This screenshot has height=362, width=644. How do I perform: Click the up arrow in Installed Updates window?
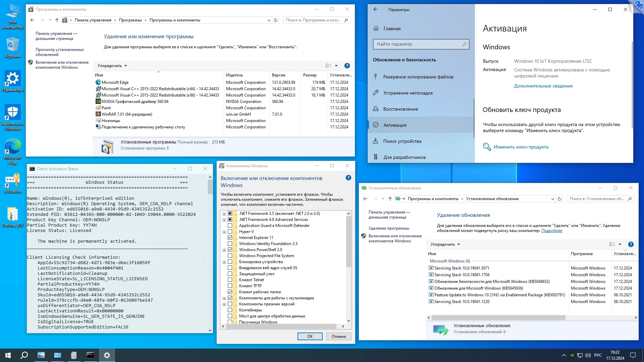[390, 199]
